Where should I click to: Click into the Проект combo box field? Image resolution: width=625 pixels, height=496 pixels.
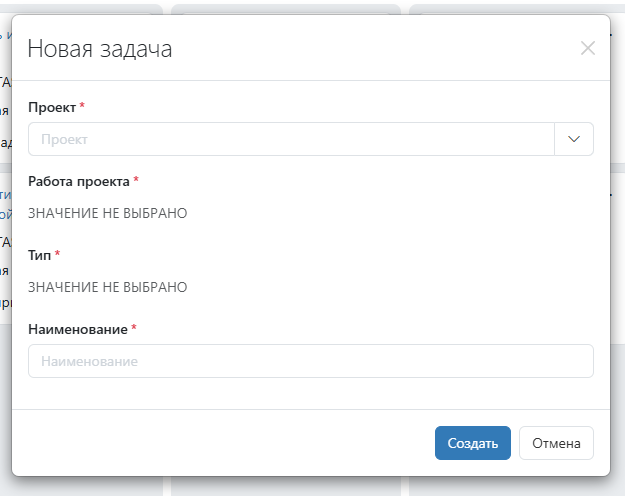pyautogui.click(x=291, y=139)
